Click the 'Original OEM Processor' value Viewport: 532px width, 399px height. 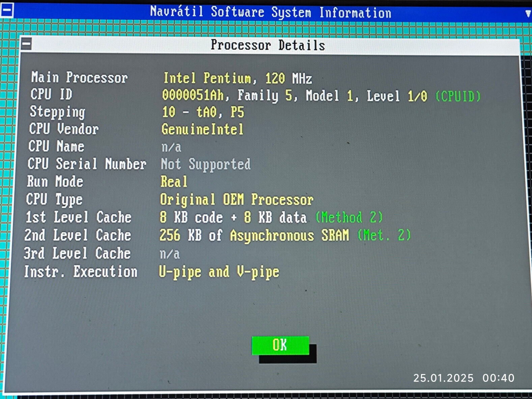pyautogui.click(x=237, y=200)
